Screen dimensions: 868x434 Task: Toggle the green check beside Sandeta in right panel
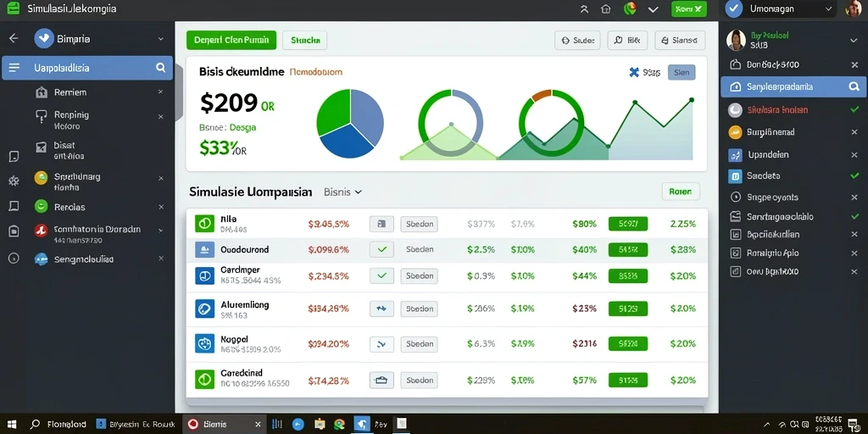pyautogui.click(x=854, y=176)
